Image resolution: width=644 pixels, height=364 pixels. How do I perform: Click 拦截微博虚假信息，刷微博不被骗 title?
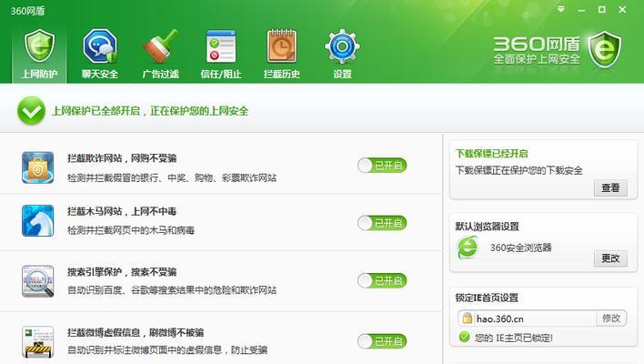[136, 332]
